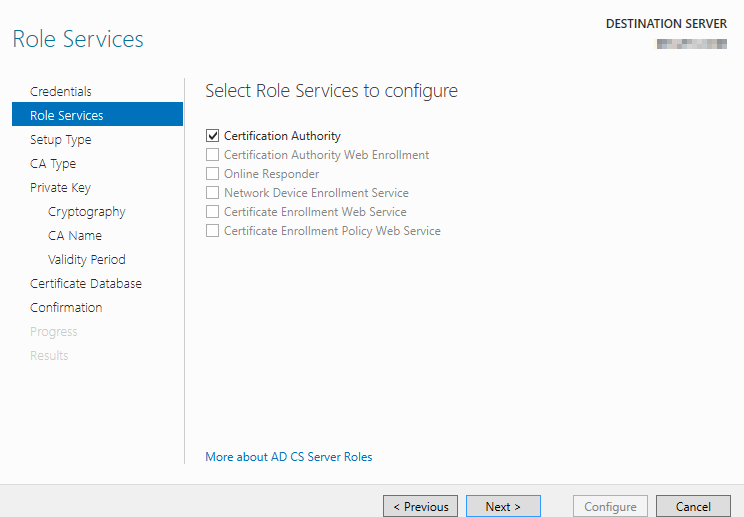Navigate to the CA Name sub-step
This screenshot has height=517, width=744.
(x=74, y=235)
